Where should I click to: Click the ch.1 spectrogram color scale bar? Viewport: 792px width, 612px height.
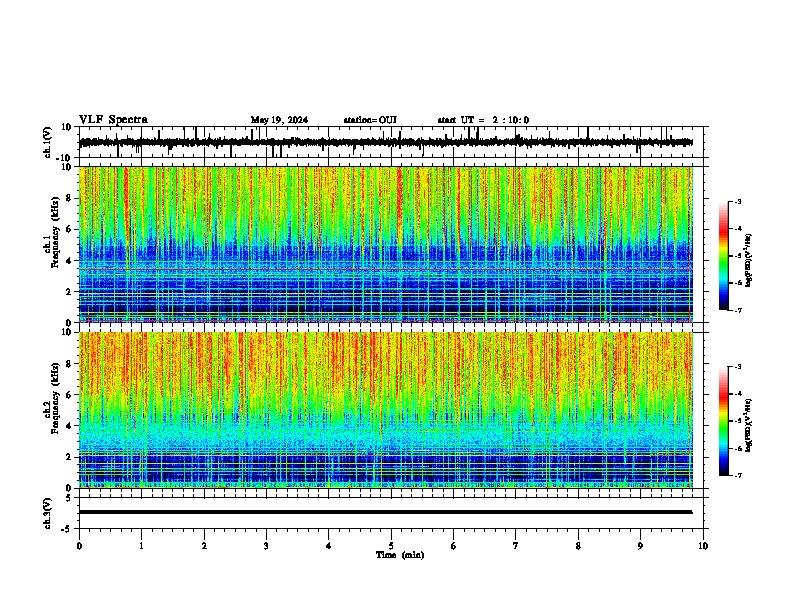(x=723, y=256)
